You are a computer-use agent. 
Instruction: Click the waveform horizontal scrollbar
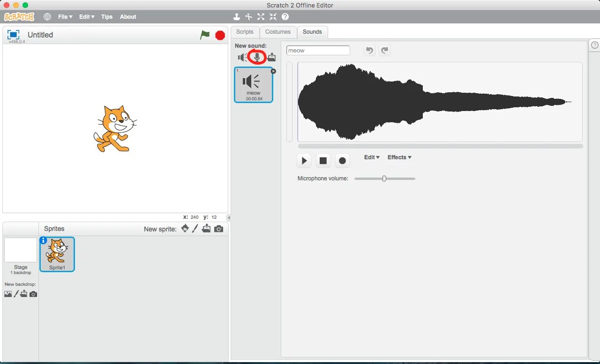coord(440,146)
